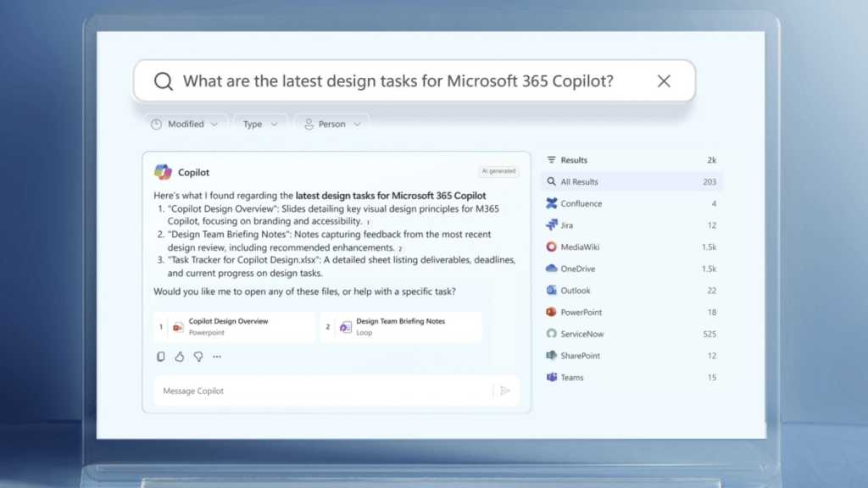The image size is (868, 488).
Task: Open more options ellipsis under response
Action: (x=217, y=357)
